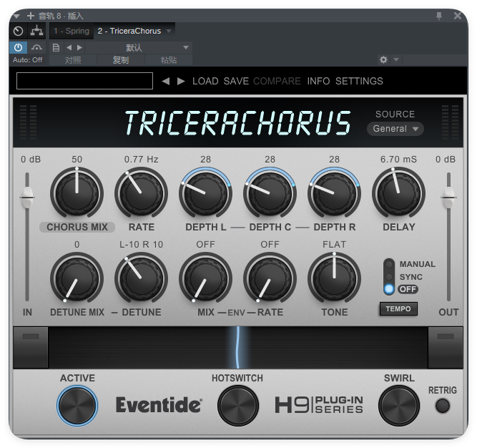Image resolution: width=477 pixels, height=448 pixels.
Task: Click the ENV MIX knob
Action: point(205,278)
